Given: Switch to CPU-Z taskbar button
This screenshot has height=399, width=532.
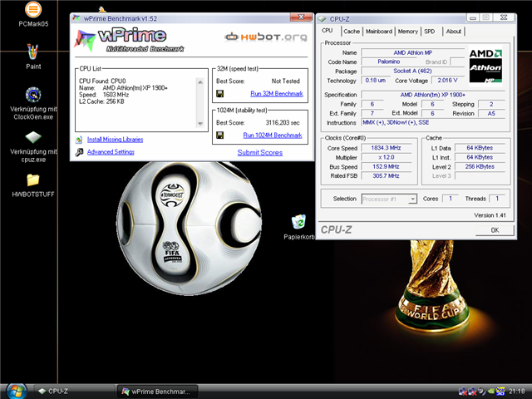Looking at the screenshot, I should (x=74, y=392).
